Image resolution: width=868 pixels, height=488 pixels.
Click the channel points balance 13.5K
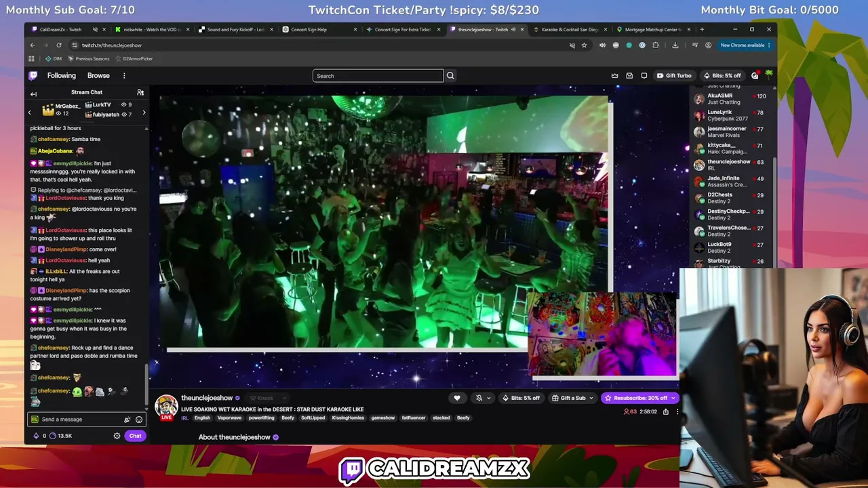[62, 436]
